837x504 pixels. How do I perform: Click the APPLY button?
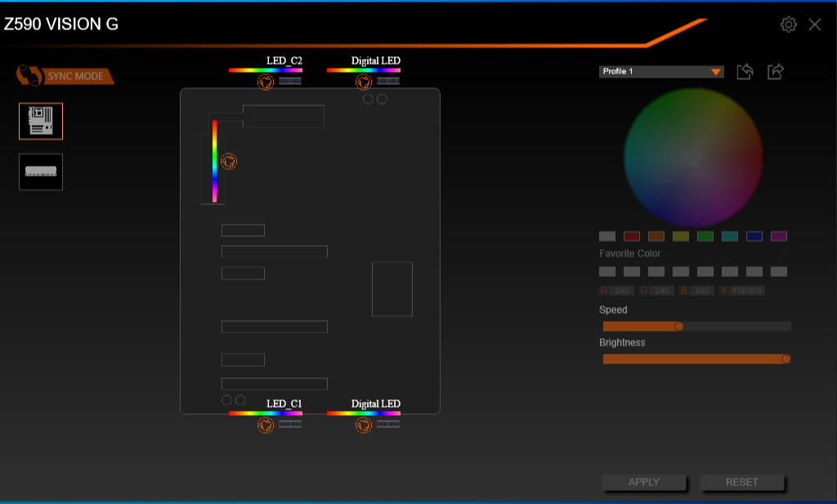644,482
